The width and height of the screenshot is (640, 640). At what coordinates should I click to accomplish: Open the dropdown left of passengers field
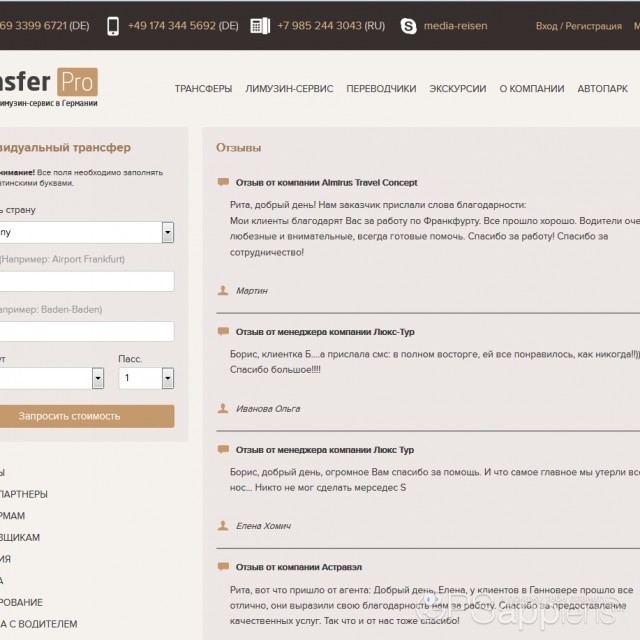[x=97, y=378]
